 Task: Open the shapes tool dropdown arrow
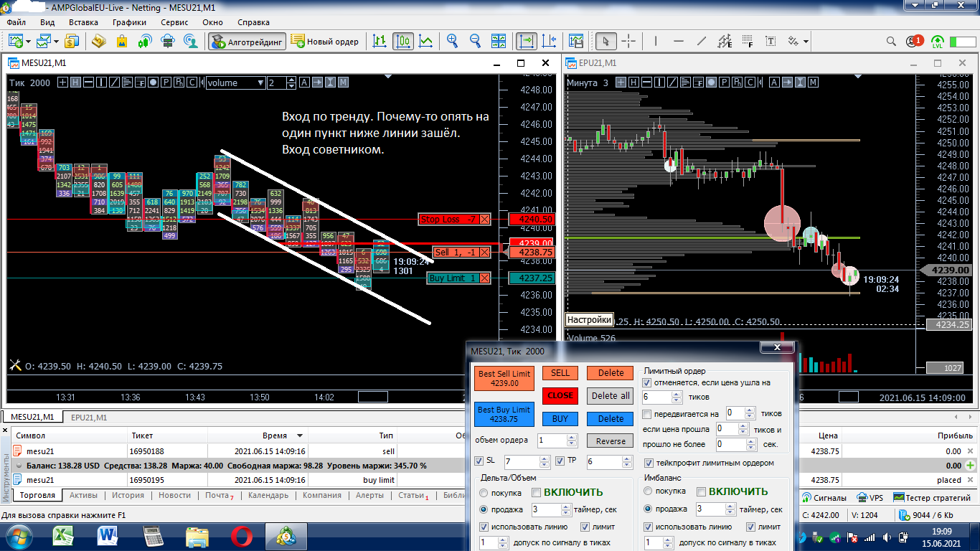806,41
